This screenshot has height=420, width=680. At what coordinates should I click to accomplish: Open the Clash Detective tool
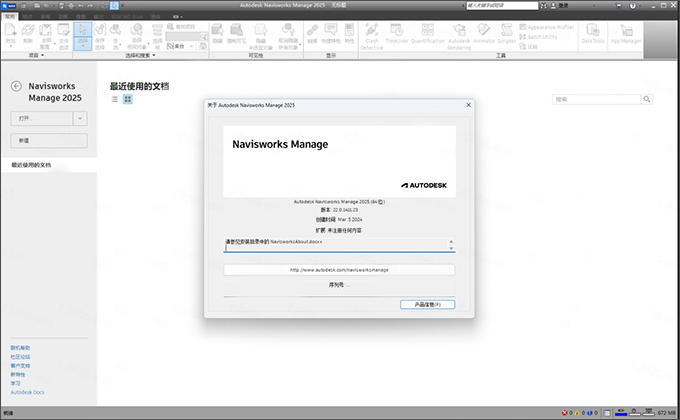click(370, 38)
